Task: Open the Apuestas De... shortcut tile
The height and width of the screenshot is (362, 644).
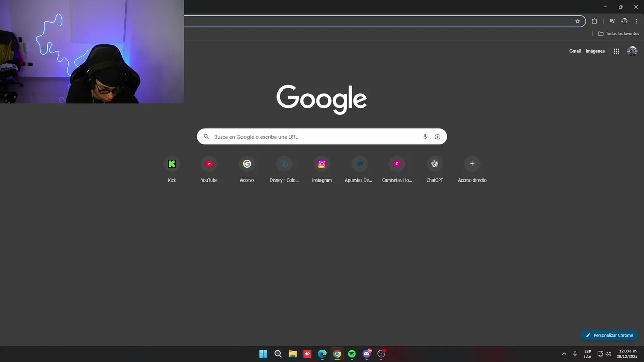Action: tap(359, 169)
